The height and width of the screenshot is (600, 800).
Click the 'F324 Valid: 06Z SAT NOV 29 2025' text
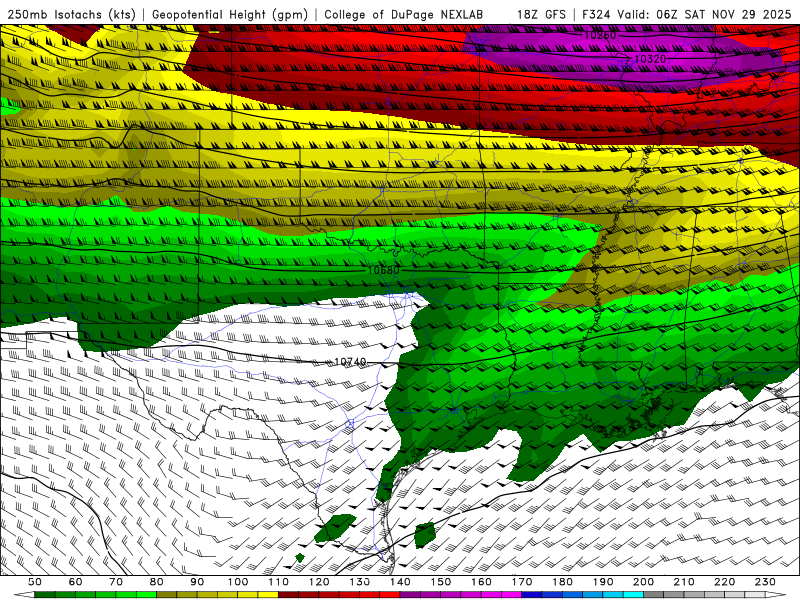click(x=687, y=14)
